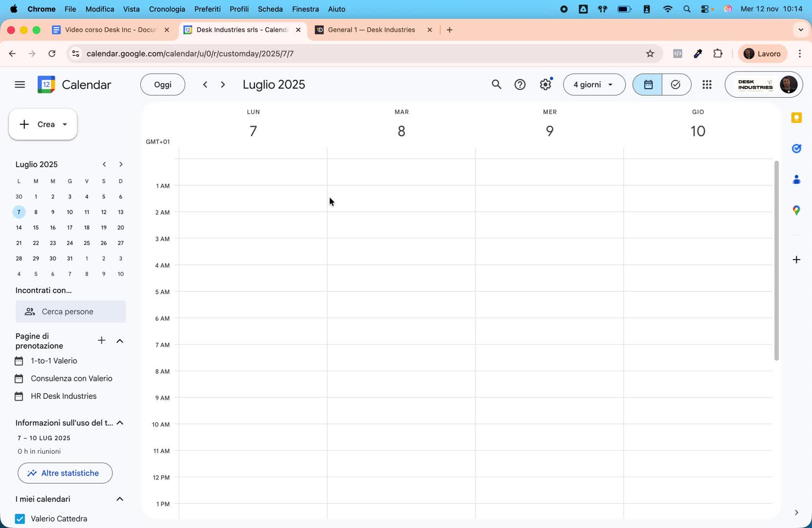Click the Calendar search magnifier icon
This screenshot has width=812, height=528.
click(496, 85)
